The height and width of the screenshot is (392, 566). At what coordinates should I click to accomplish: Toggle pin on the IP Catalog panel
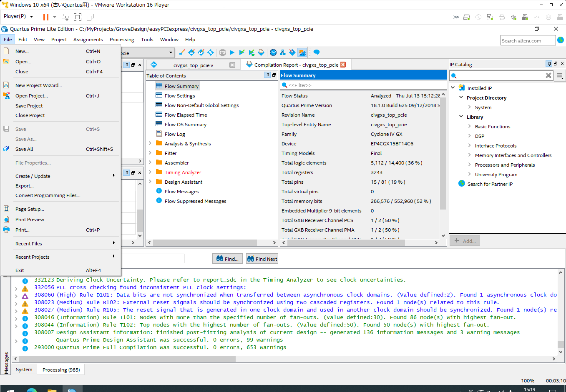click(x=549, y=64)
